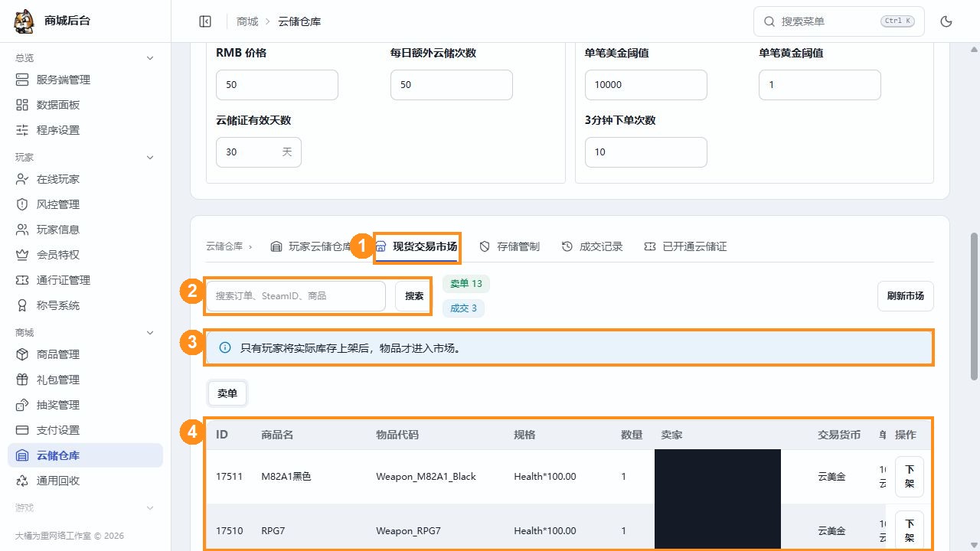Focus the order search input field
Viewport: 980px width, 551px height.
tap(296, 296)
